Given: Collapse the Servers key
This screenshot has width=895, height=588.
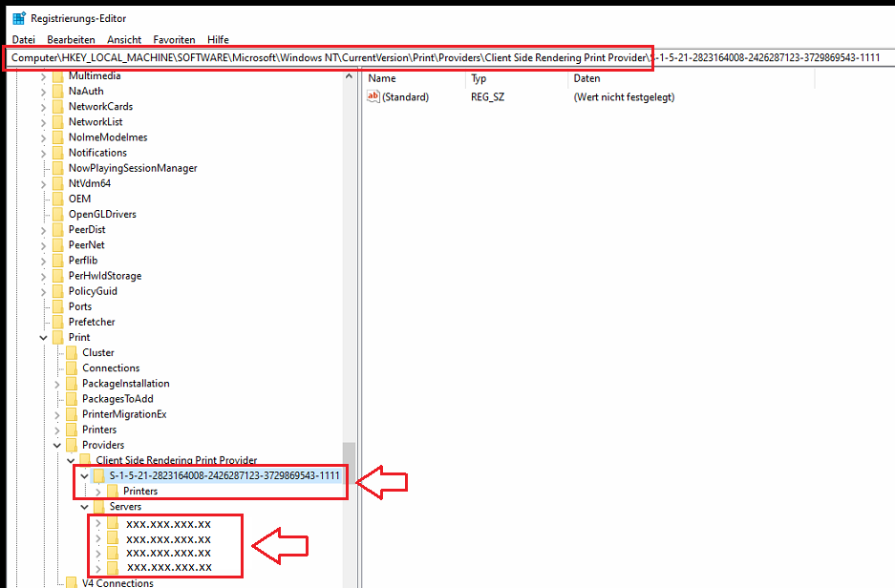Looking at the screenshot, I should pos(84,507).
